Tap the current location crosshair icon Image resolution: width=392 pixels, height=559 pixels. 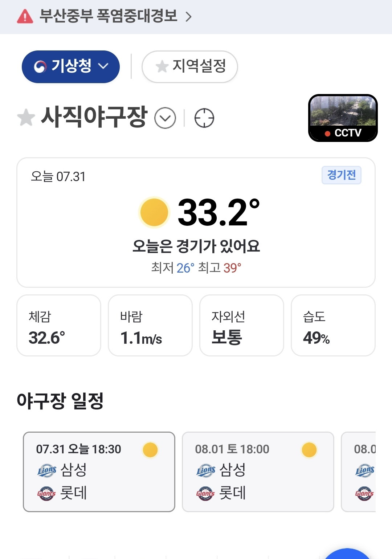204,118
